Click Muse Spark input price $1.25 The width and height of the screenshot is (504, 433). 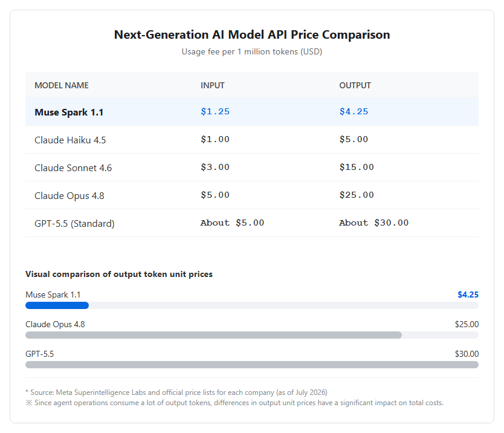pyautogui.click(x=215, y=112)
